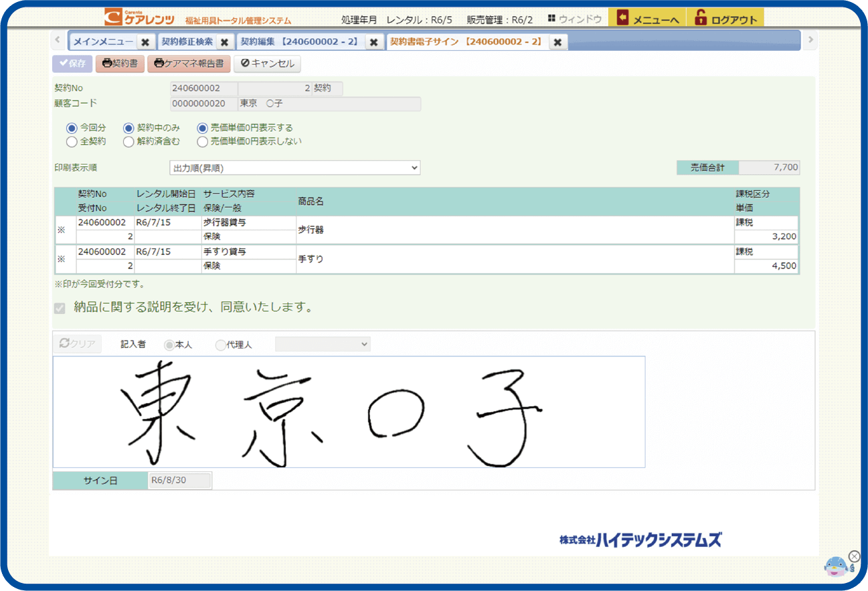Image resolution: width=868 pixels, height=591 pixels.
Task: Set 記入者 to 代理人
Action: [x=221, y=345]
